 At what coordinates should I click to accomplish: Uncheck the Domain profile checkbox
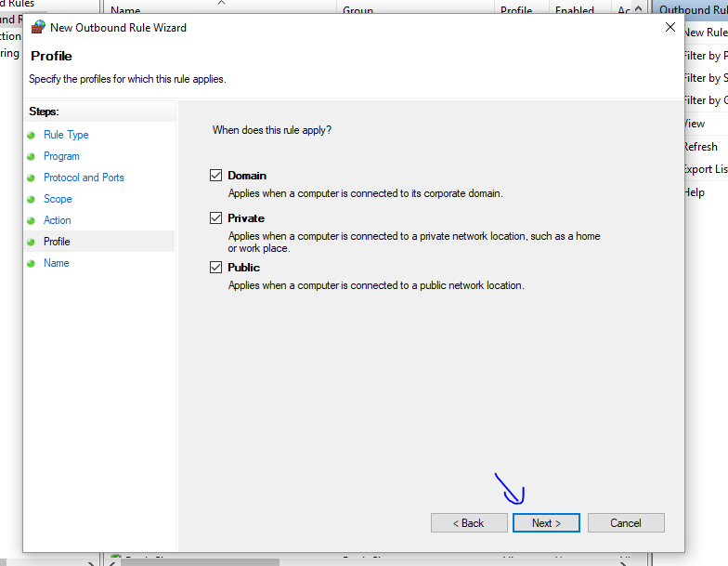point(215,175)
